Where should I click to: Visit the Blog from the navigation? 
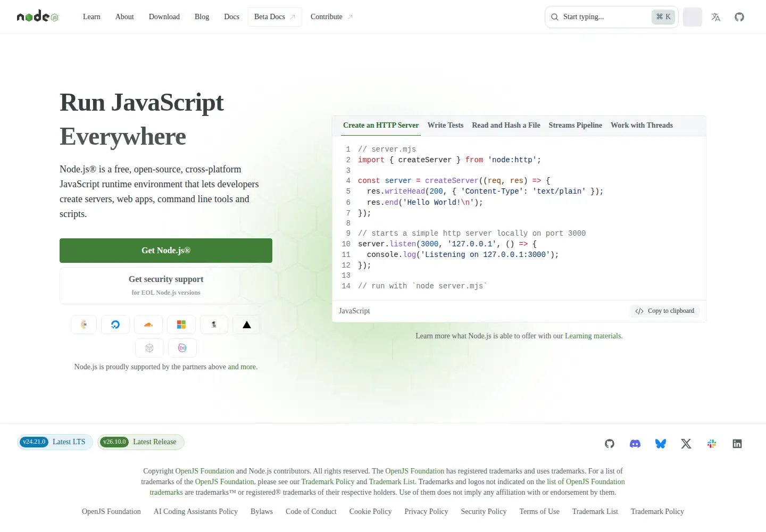tap(202, 17)
